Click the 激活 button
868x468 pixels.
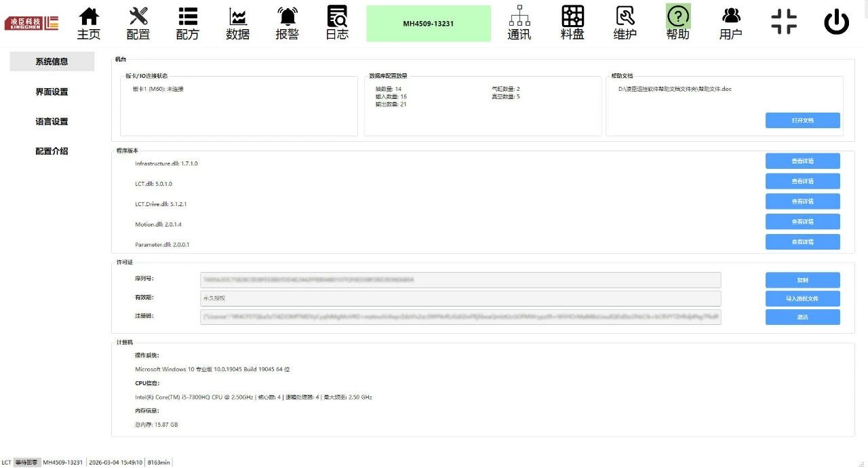click(803, 317)
